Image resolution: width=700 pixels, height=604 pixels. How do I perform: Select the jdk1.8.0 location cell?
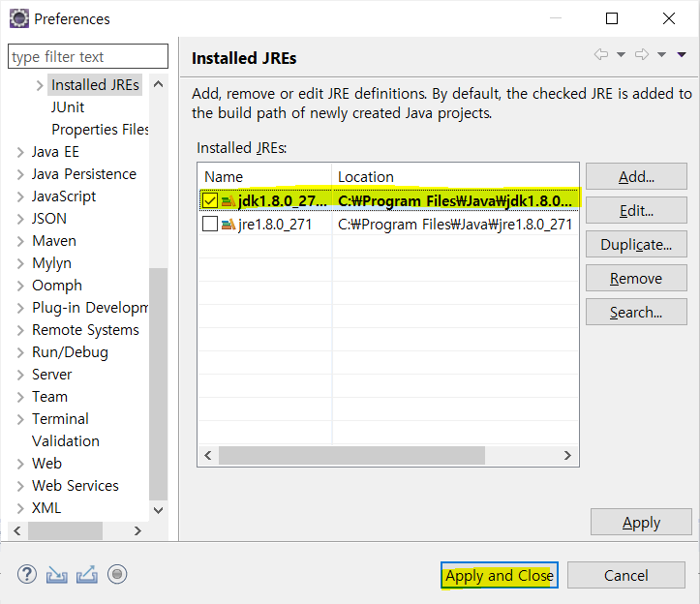pos(455,201)
